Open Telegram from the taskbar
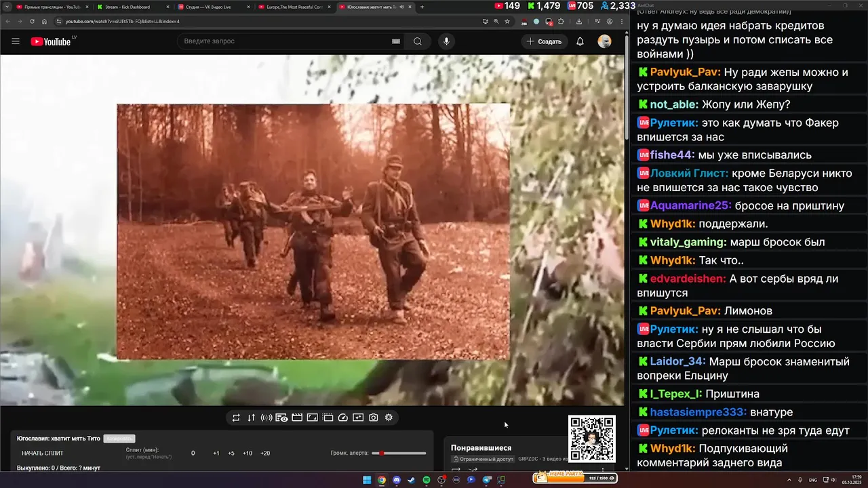Screen dimensions: 868x488 (486, 480)
